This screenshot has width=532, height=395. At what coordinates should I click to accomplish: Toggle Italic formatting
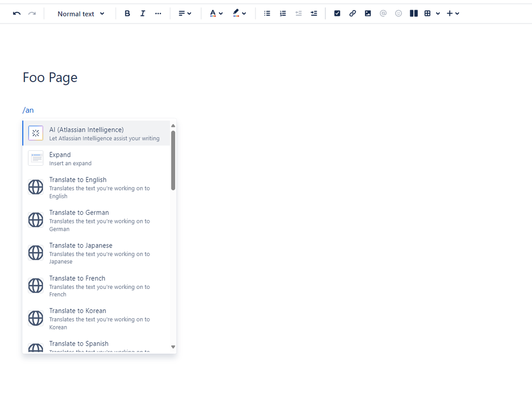click(x=143, y=13)
